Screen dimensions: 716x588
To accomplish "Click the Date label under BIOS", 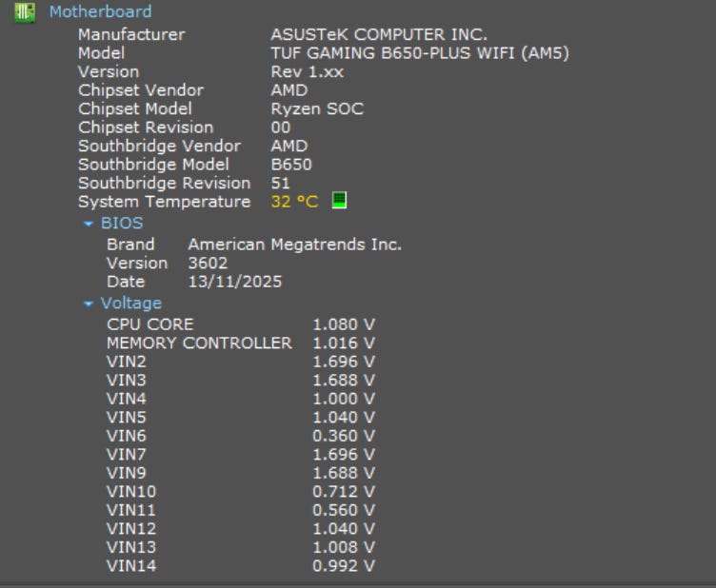I will [126, 282].
